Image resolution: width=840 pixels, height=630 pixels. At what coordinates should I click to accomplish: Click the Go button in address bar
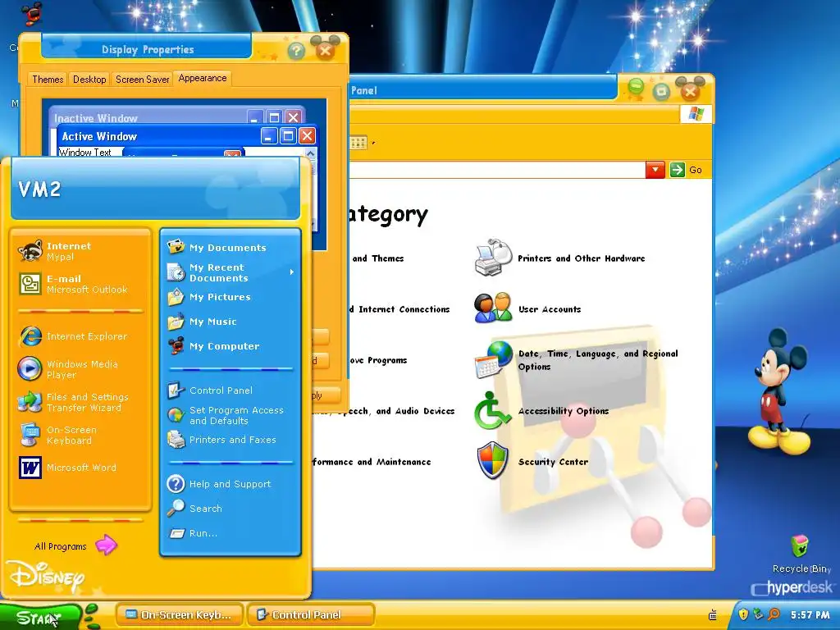(x=687, y=170)
